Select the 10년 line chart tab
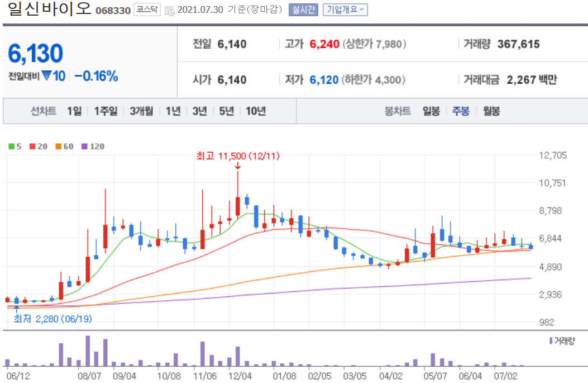 [256, 111]
